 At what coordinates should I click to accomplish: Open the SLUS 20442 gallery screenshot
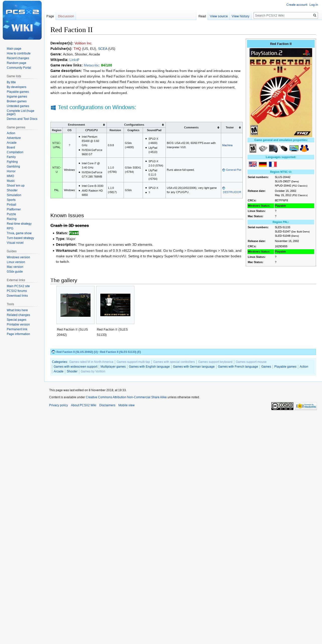click(75, 305)
